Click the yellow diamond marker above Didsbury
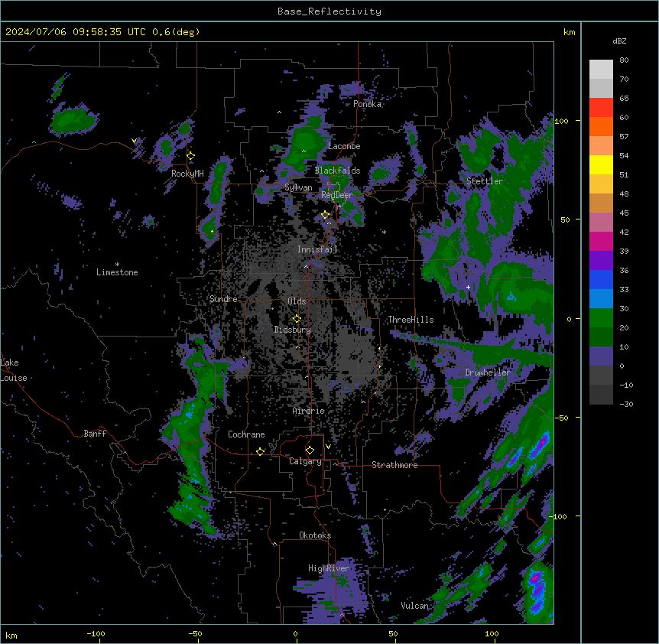The image size is (659, 644). (x=297, y=319)
